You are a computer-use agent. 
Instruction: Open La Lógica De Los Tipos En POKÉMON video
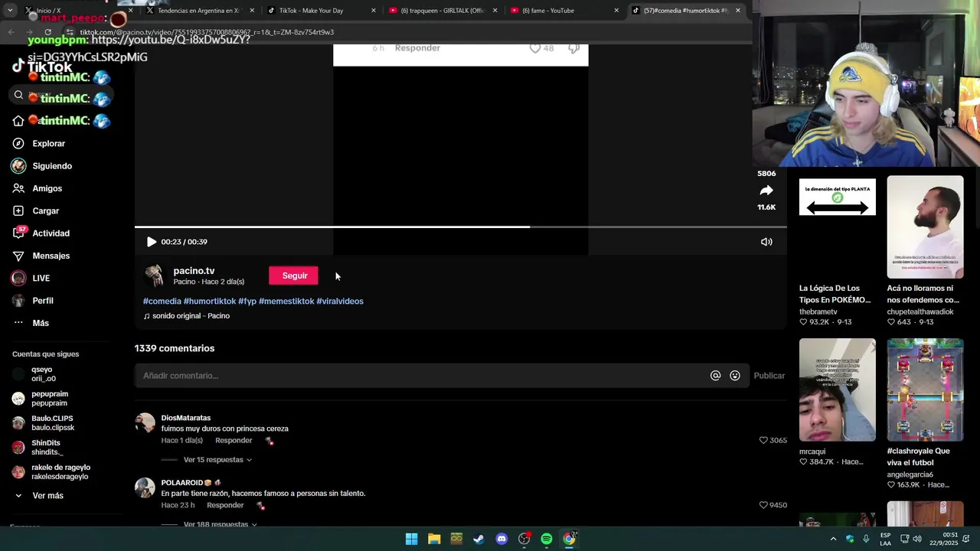coord(837,227)
